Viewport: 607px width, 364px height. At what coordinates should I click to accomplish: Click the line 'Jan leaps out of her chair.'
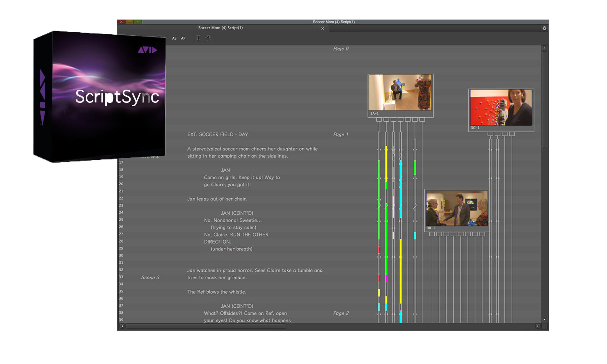(217, 199)
